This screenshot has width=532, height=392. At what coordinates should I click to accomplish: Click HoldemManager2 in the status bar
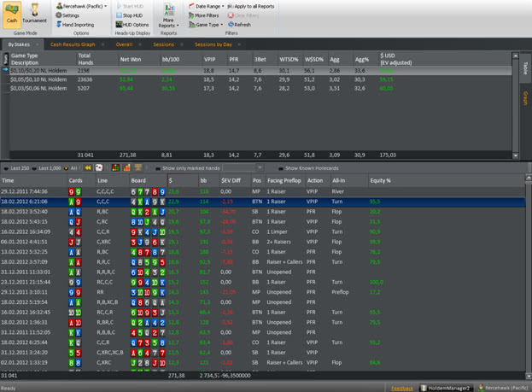coord(446,388)
